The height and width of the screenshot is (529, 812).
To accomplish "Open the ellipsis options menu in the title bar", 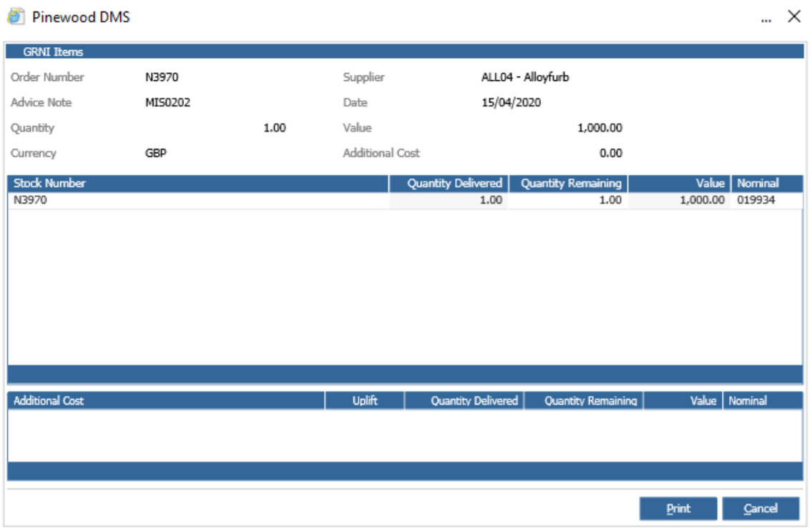I will [766, 20].
